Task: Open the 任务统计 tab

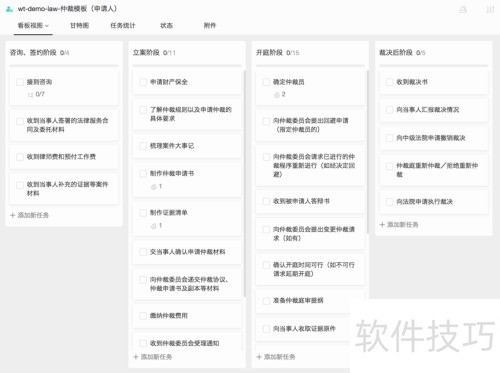Action: 123,25
